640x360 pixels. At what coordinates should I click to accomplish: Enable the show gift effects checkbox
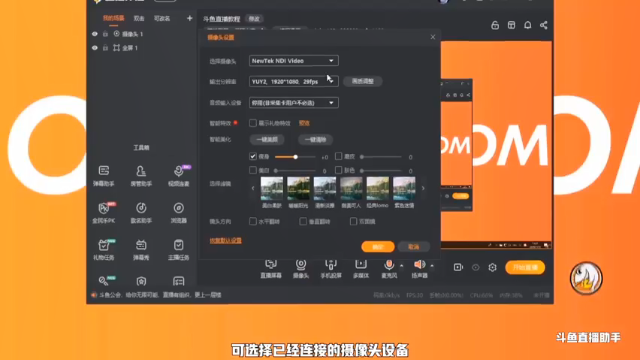253,123
